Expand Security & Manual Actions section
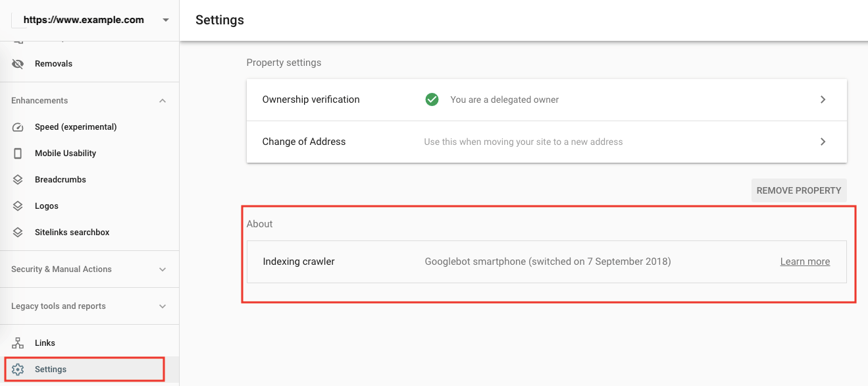 point(163,269)
